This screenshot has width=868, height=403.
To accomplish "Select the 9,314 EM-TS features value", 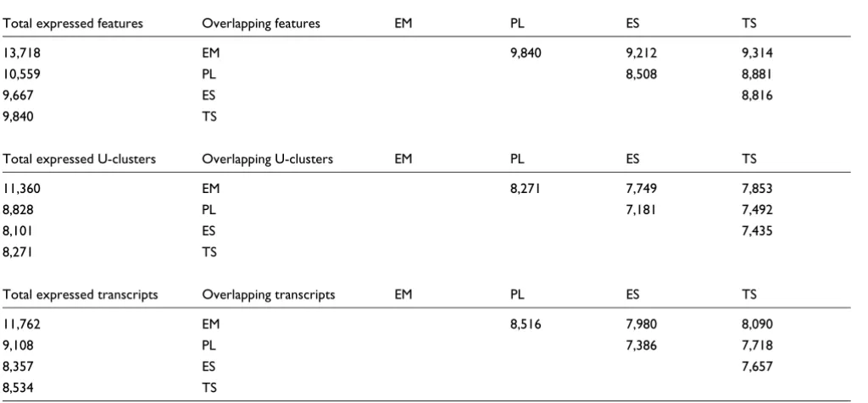I will pyautogui.click(x=757, y=53).
